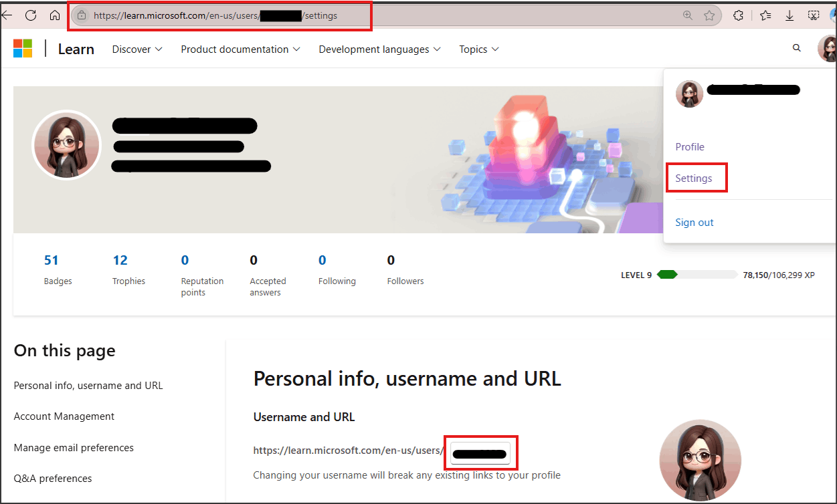Select Settings in the account menu
Image resolution: width=837 pixels, height=504 pixels.
(694, 178)
